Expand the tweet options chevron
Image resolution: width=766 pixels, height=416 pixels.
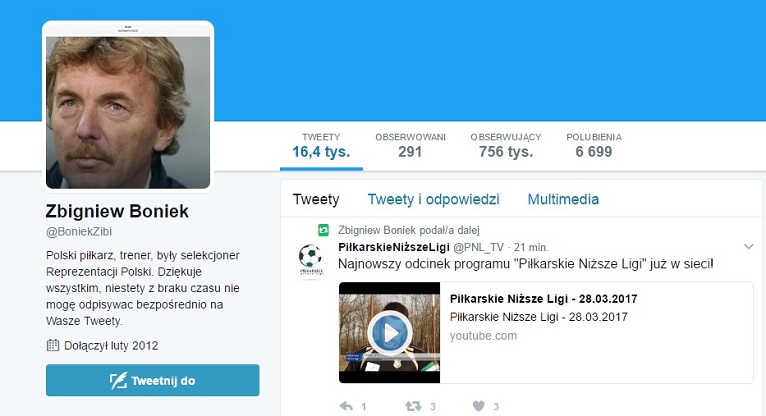pos(748,247)
